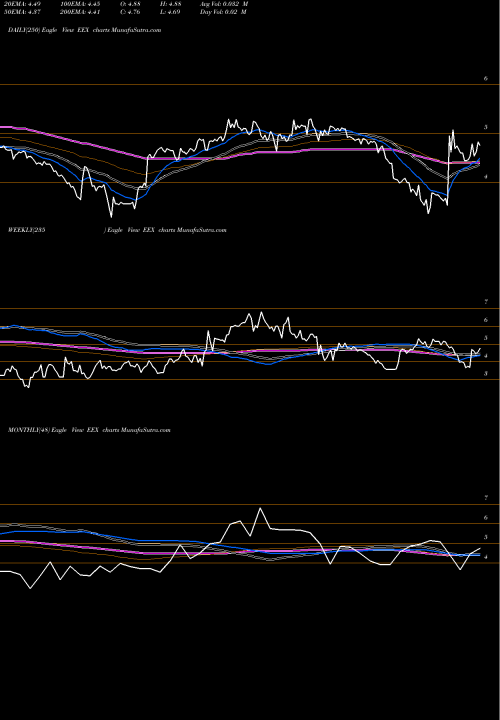The width and height of the screenshot is (500, 720).
Task: Click the '4' axis label on monthly chart
Action: (486, 557)
